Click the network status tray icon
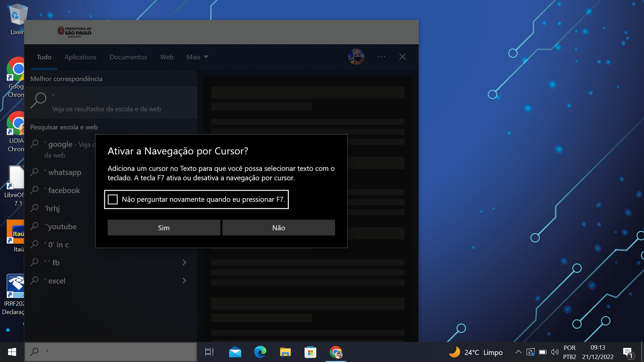This screenshot has height=362, width=644. 530,352
